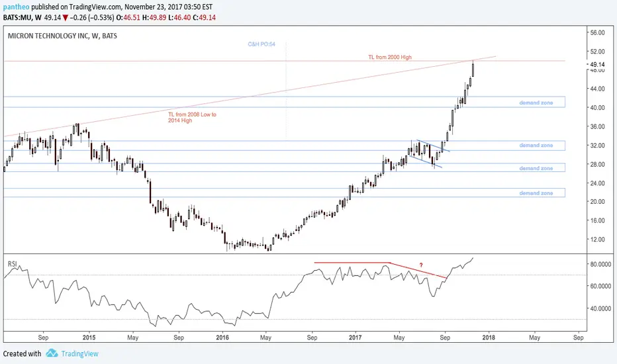The height and width of the screenshot is (364, 617).
Task: Select the BATS:MU, W symbol text
Action: [x=22, y=18]
